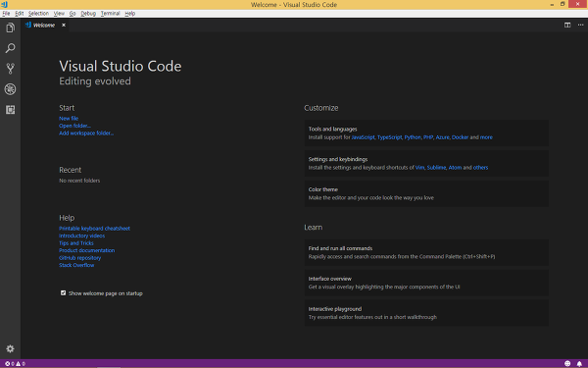Image resolution: width=588 pixels, height=368 pixels.
Task: Install JavaScript support via its link
Action: click(x=363, y=137)
